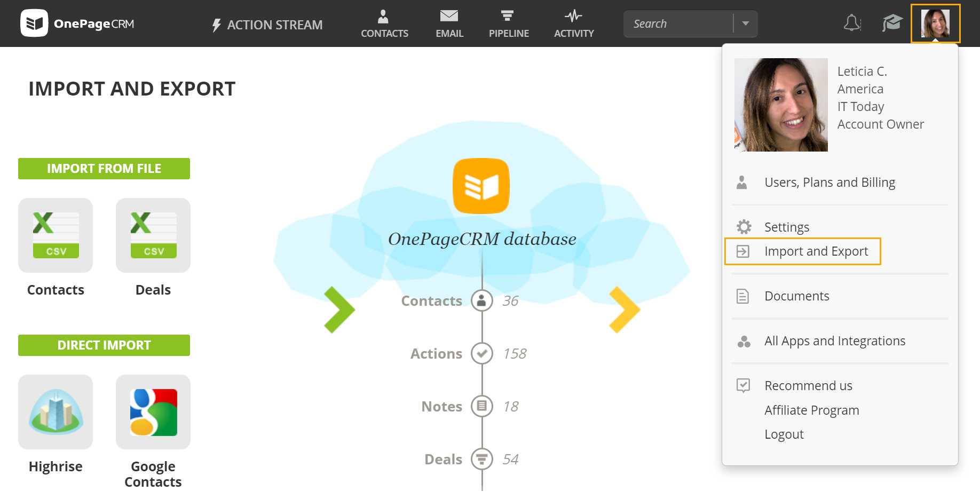Open the Activity section
980x499 pixels.
tap(574, 24)
